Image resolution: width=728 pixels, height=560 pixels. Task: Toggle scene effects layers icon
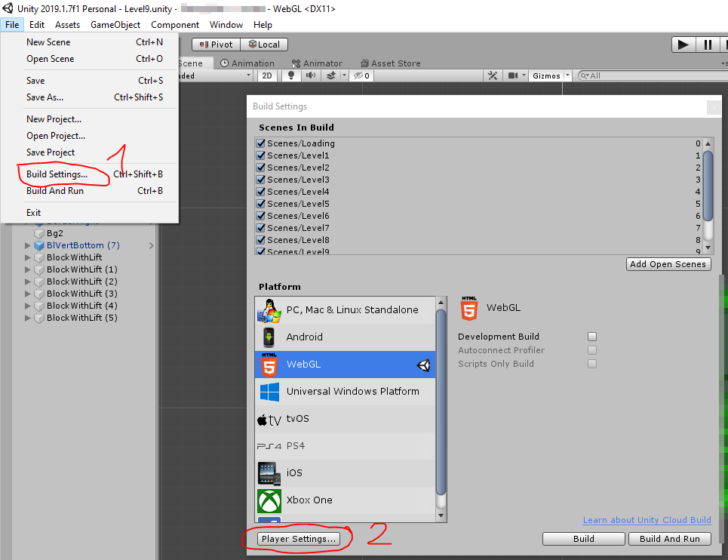tap(330, 75)
